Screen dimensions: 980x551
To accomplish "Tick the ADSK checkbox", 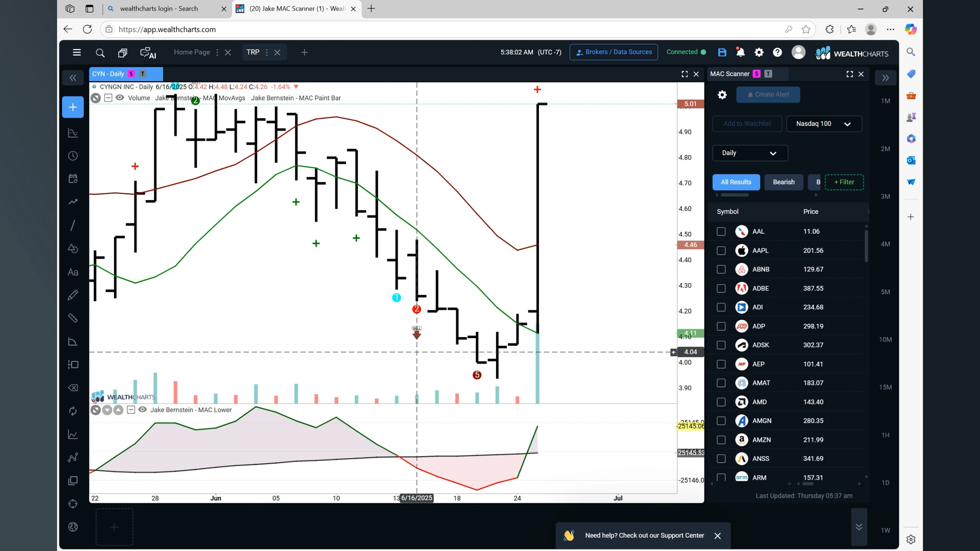I will click(x=721, y=345).
